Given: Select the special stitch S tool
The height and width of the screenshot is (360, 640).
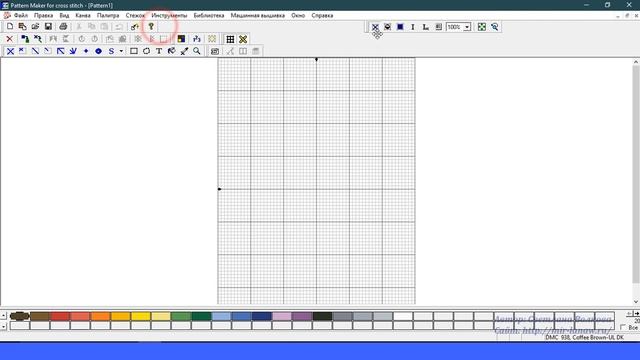Looking at the screenshot, I should 111,51.
